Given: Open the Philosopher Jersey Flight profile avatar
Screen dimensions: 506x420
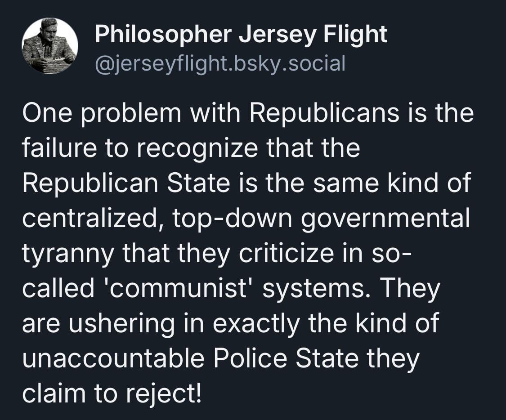Looking at the screenshot, I should [49, 46].
